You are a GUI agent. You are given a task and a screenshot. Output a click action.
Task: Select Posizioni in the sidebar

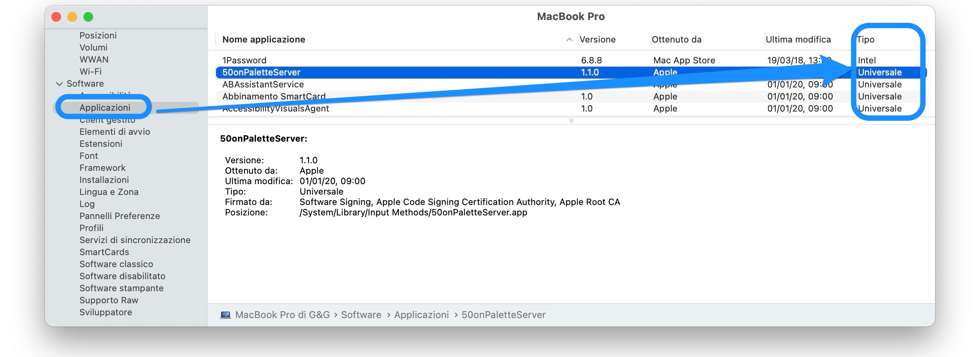[98, 35]
